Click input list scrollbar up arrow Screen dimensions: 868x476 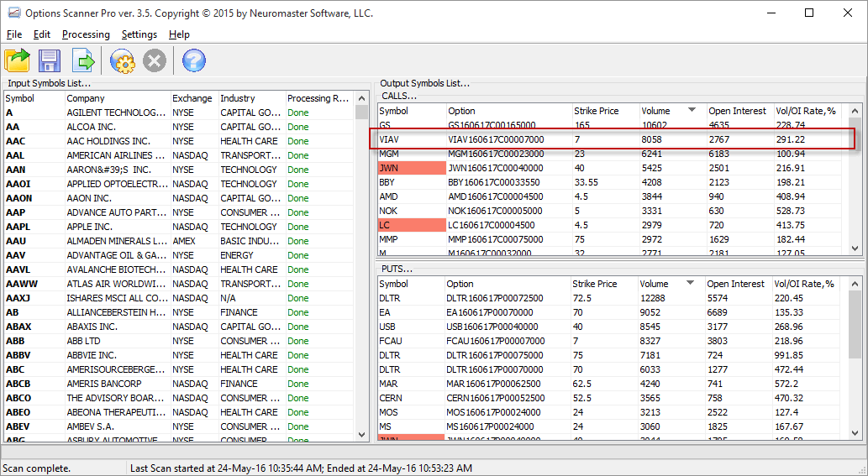tap(362, 98)
